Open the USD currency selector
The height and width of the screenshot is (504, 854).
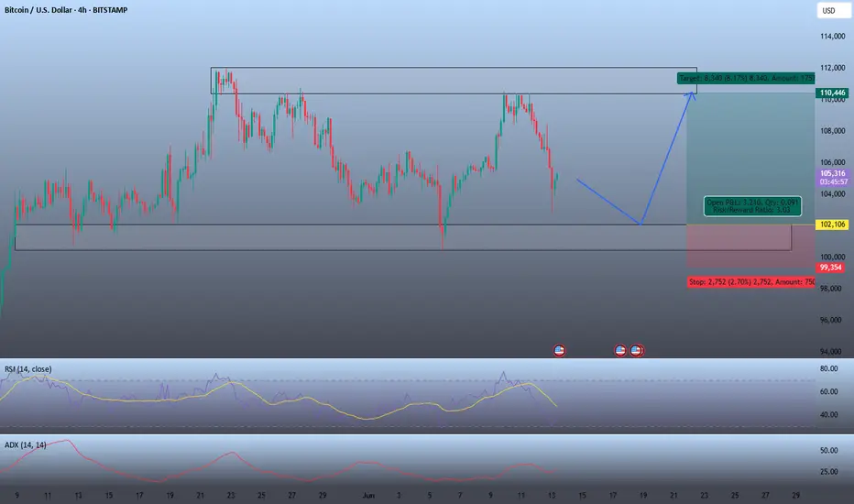(834, 10)
